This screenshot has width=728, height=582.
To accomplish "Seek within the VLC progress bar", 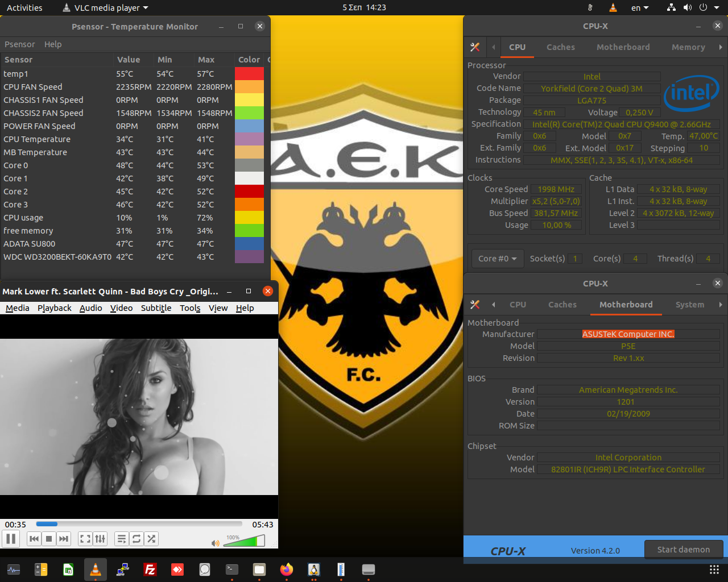I will pyautogui.click(x=139, y=524).
